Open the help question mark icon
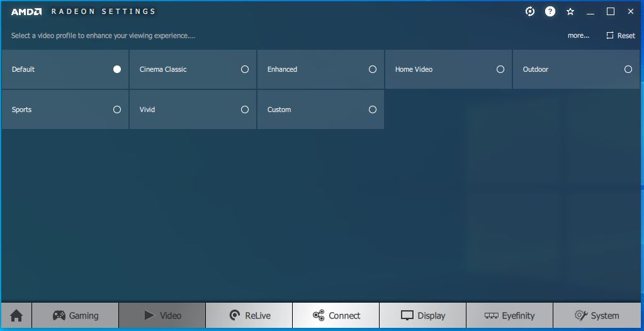644x331 pixels. click(550, 11)
